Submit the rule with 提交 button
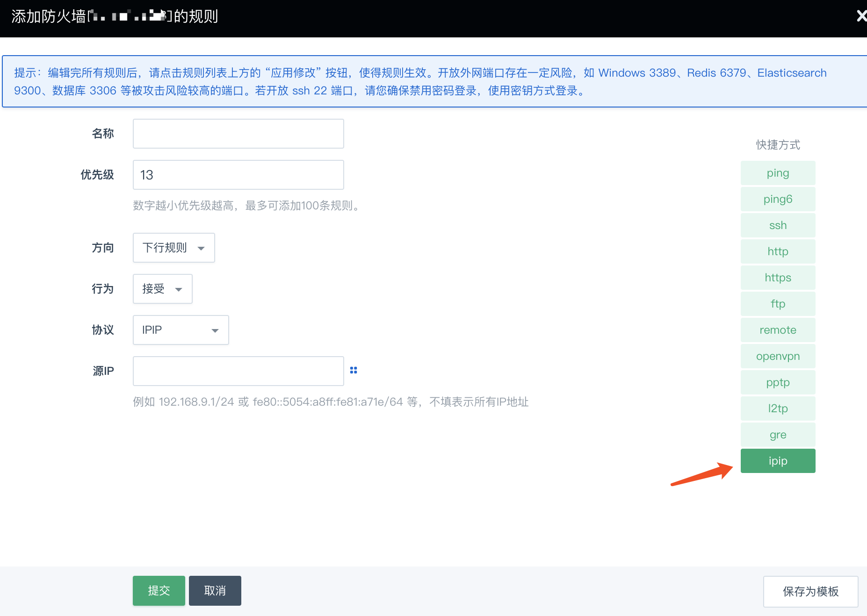 click(x=159, y=591)
